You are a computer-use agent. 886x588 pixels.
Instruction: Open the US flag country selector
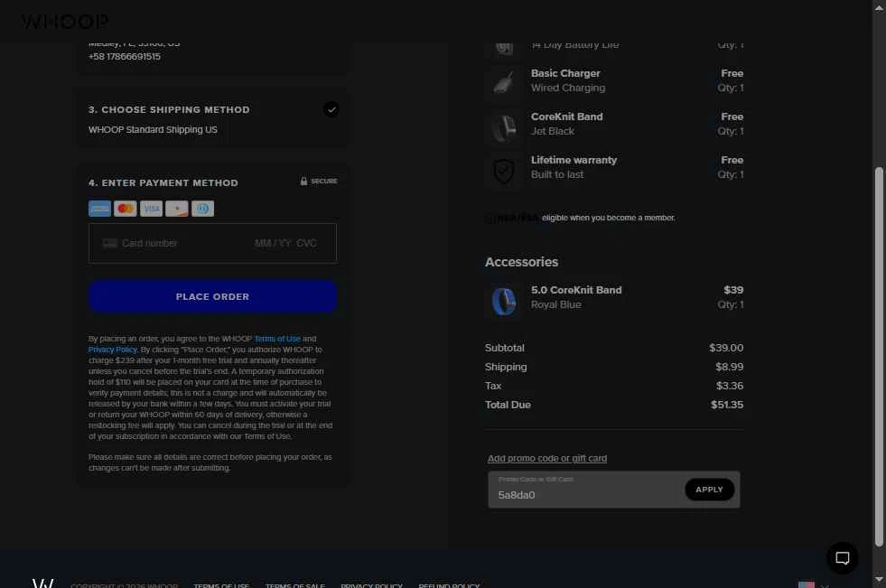813,584
